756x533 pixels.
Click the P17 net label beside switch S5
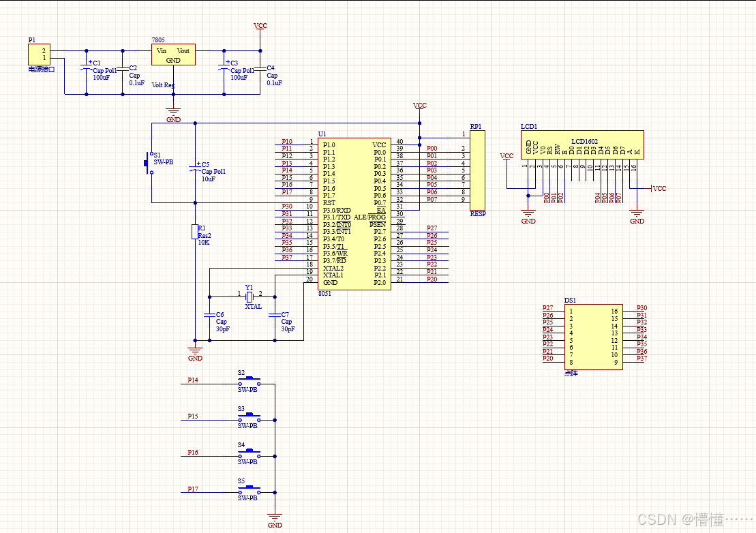point(192,489)
